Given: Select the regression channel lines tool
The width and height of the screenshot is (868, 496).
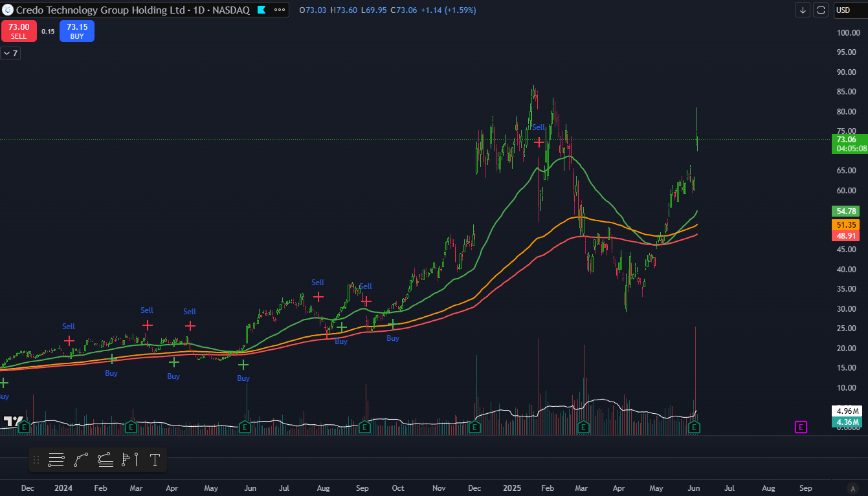Looking at the screenshot, I should coord(106,460).
